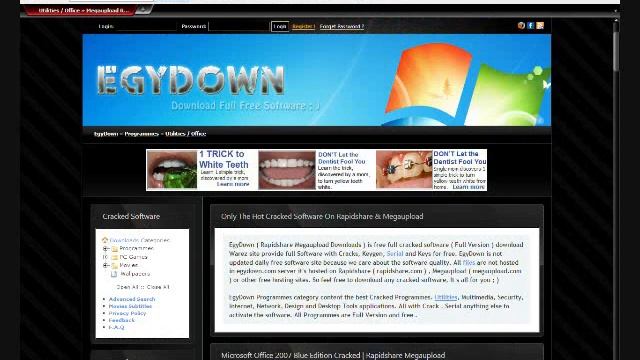
Task: Click the Login button
Action: (x=280, y=26)
